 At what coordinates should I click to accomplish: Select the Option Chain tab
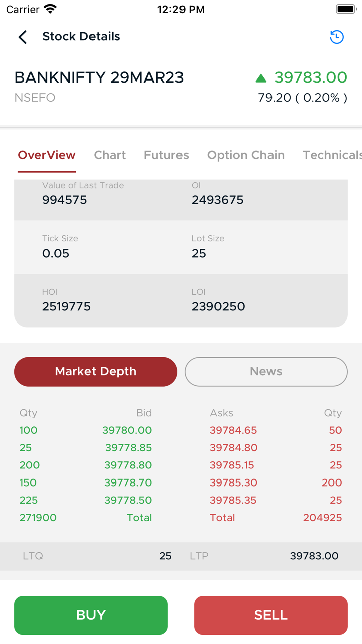coord(246,155)
